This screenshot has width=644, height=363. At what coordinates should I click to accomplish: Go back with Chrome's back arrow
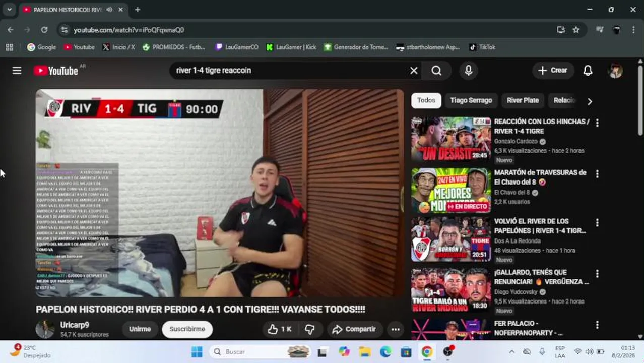click(11, 30)
